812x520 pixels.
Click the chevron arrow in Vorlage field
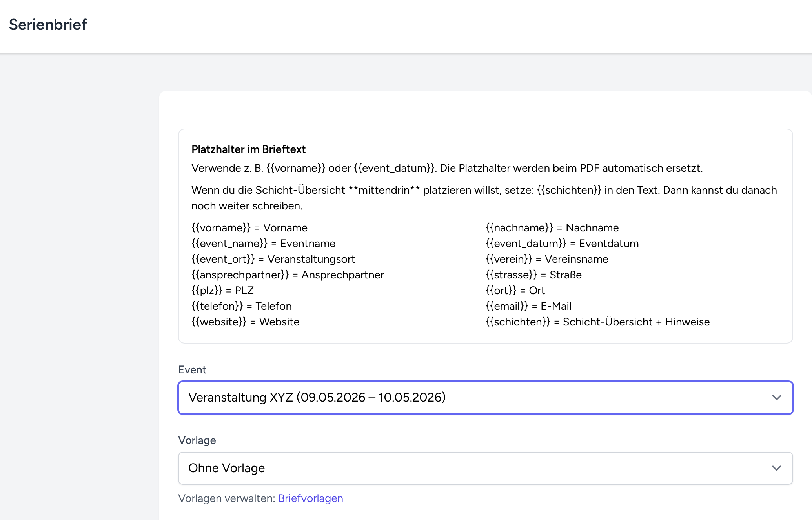(776, 468)
